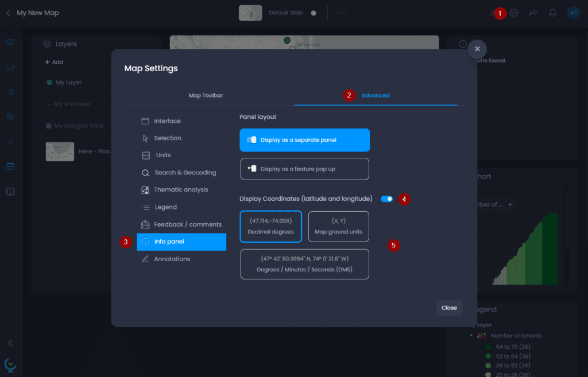Screen dimensions: 588x377
Task: Click the Feedback / comments icon
Action: 145,224
